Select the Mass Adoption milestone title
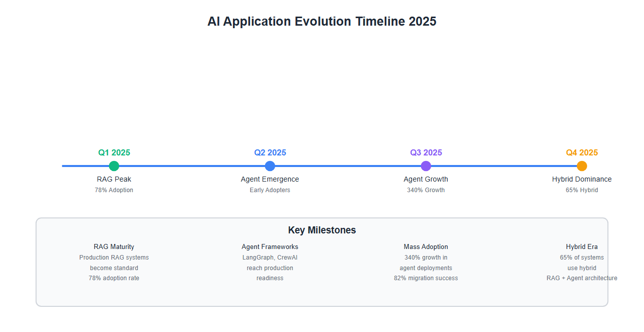The width and height of the screenshot is (644, 332). [426, 247]
